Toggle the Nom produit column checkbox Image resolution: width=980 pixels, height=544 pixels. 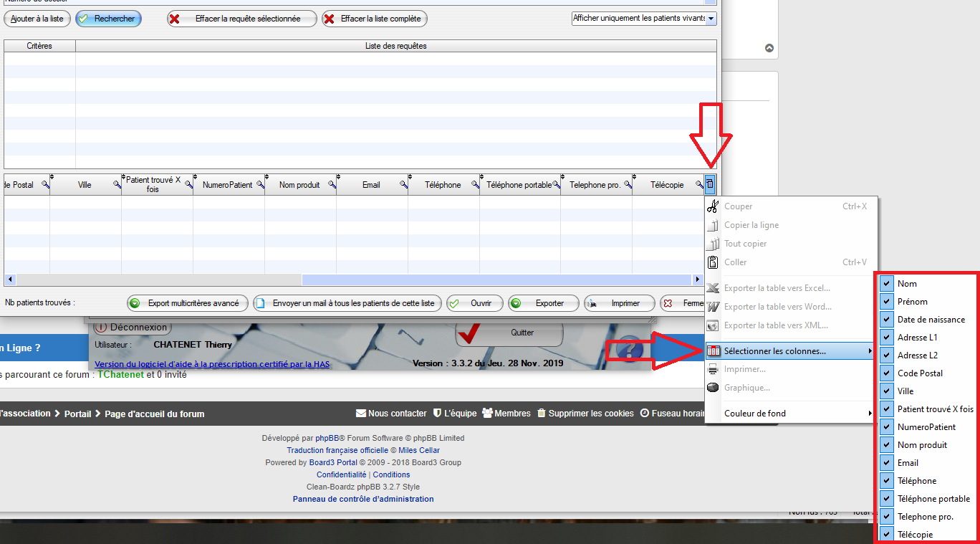(887, 445)
